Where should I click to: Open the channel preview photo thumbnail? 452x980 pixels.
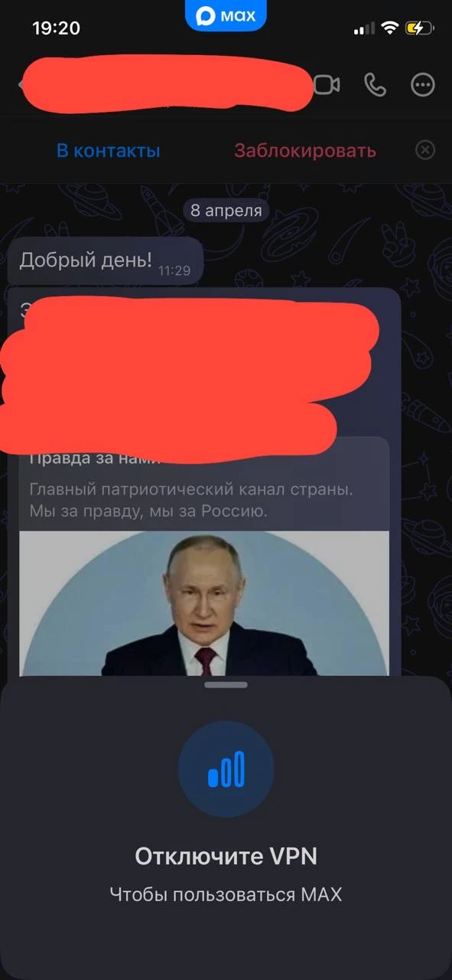[204, 603]
